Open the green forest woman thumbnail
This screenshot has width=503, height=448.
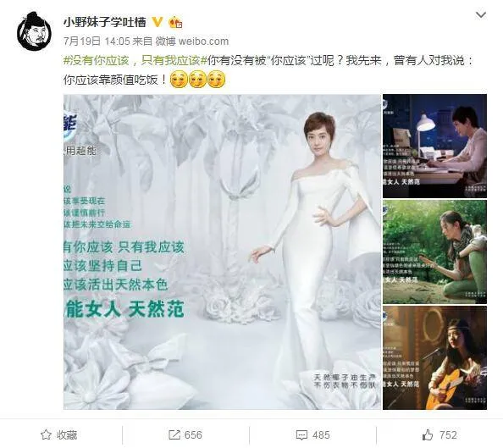pos(434,252)
